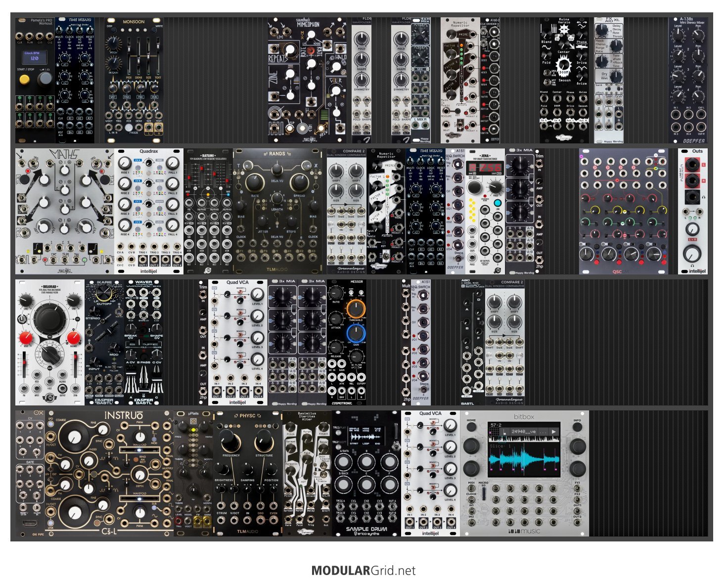The width and height of the screenshot is (728, 581).
Task: Click the Rise 1 knob on Quadrax
Action: tap(125, 163)
